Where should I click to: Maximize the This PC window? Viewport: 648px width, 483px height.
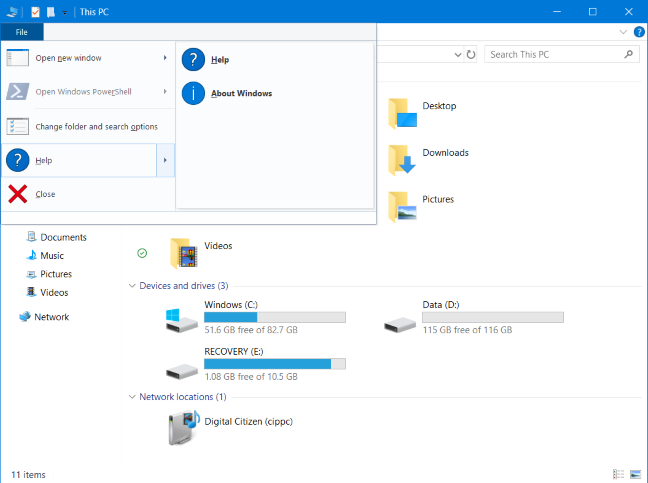pyautogui.click(x=593, y=12)
